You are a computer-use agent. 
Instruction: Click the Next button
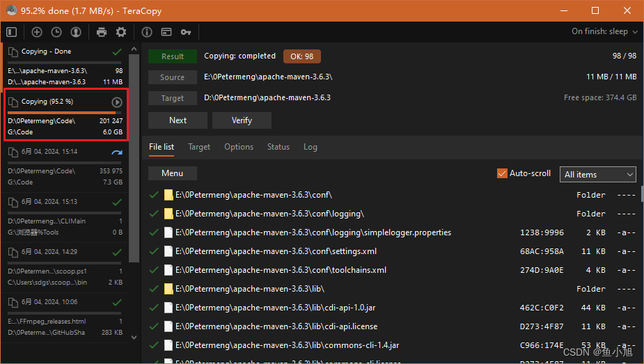[178, 120]
